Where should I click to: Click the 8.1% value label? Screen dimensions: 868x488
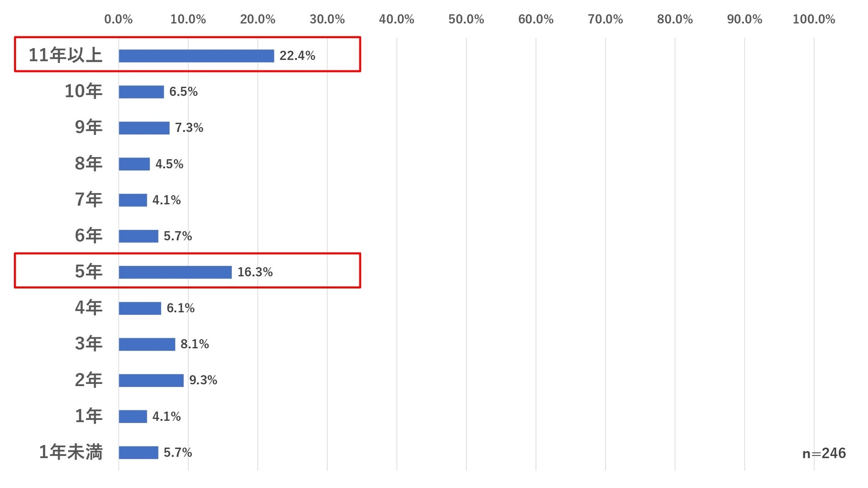[x=195, y=344]
